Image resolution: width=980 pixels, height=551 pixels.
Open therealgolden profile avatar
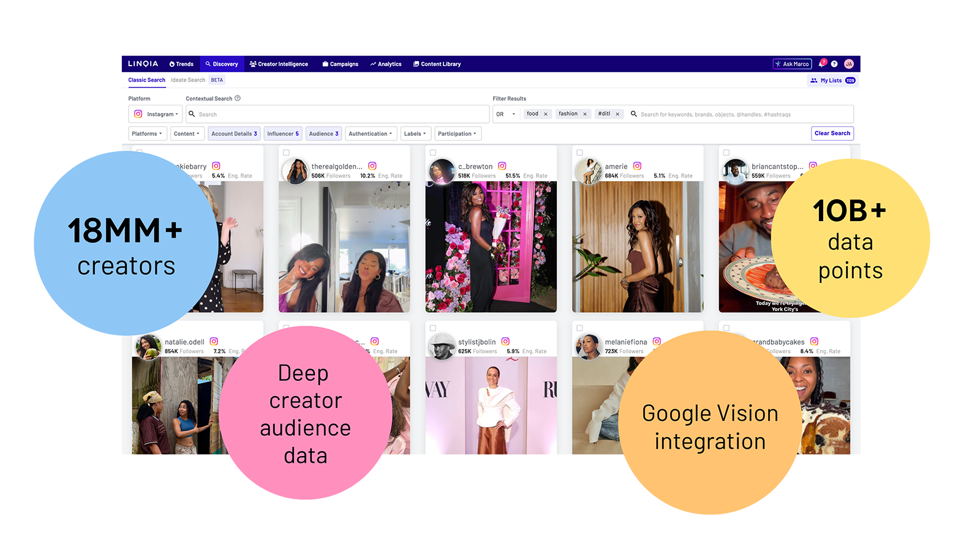click(295, 171)
